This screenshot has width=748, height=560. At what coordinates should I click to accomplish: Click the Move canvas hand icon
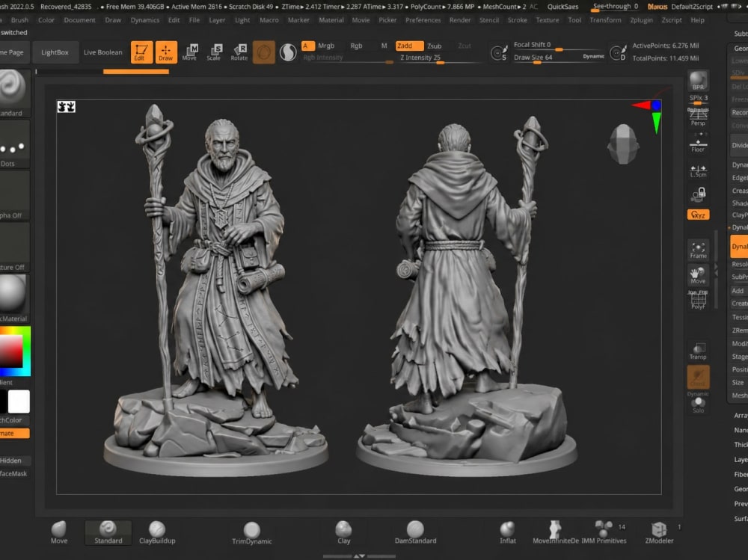tap(698, 275)
